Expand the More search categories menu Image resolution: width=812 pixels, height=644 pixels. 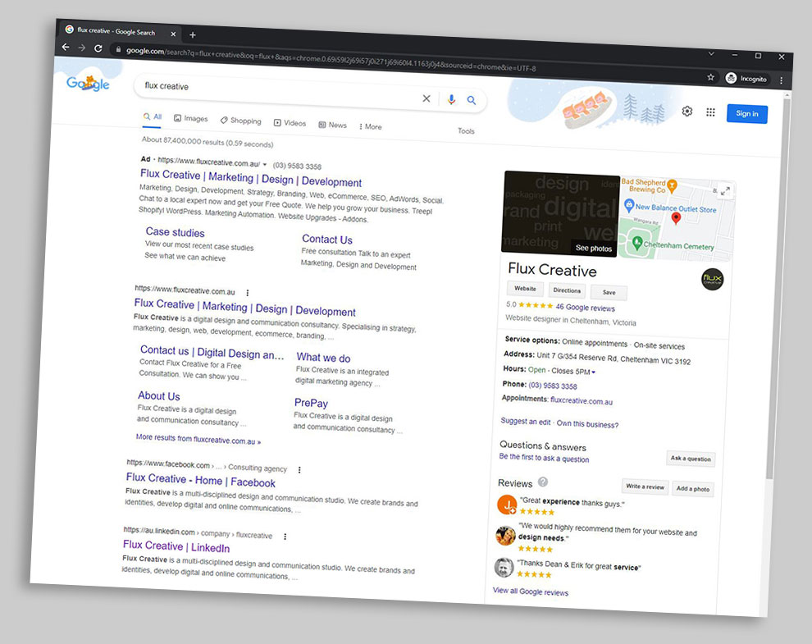(x=370, y=126)
